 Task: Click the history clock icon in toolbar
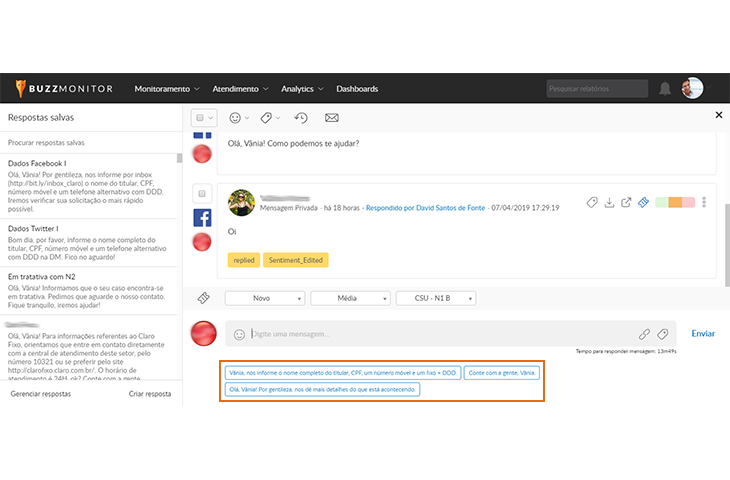pos(300,118)
